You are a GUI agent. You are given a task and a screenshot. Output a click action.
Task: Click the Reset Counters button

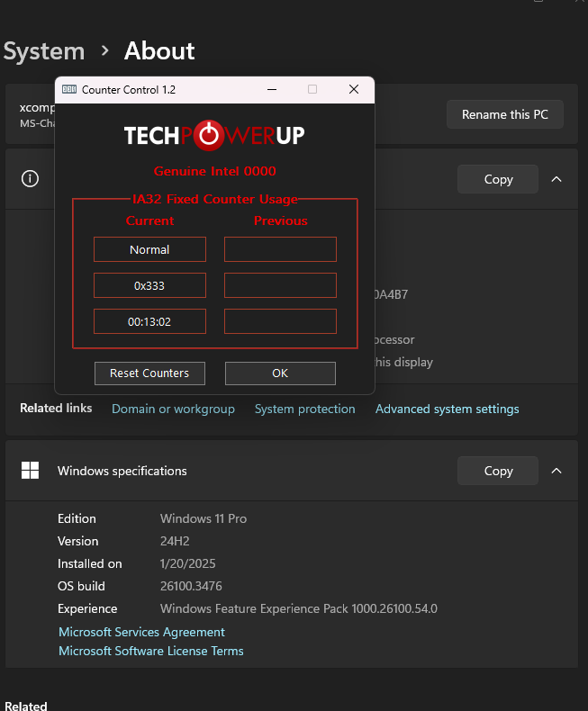pos(149,373)
